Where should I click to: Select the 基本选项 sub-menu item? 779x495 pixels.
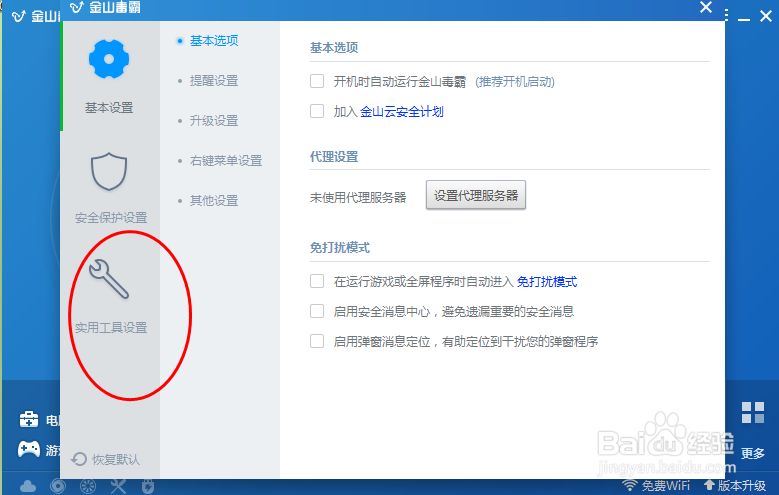click(x=214, y=41)
